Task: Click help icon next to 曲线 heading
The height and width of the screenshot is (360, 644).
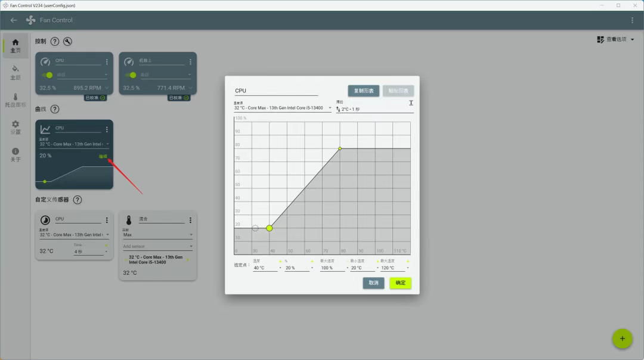Action: tap(55, 109)
